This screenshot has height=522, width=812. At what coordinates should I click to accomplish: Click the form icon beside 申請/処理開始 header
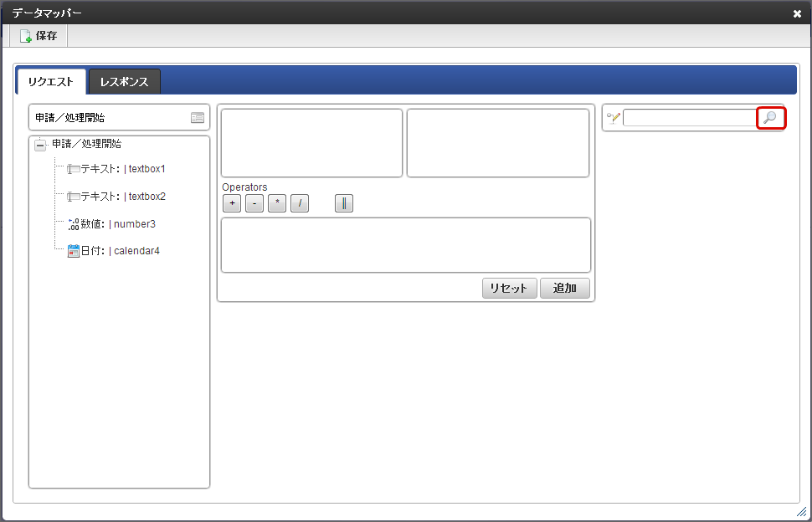[x=198, y=118]
